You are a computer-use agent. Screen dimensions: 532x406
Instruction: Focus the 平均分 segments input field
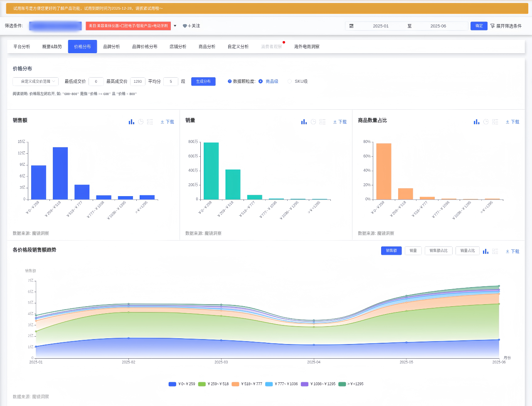pos(171,81)
